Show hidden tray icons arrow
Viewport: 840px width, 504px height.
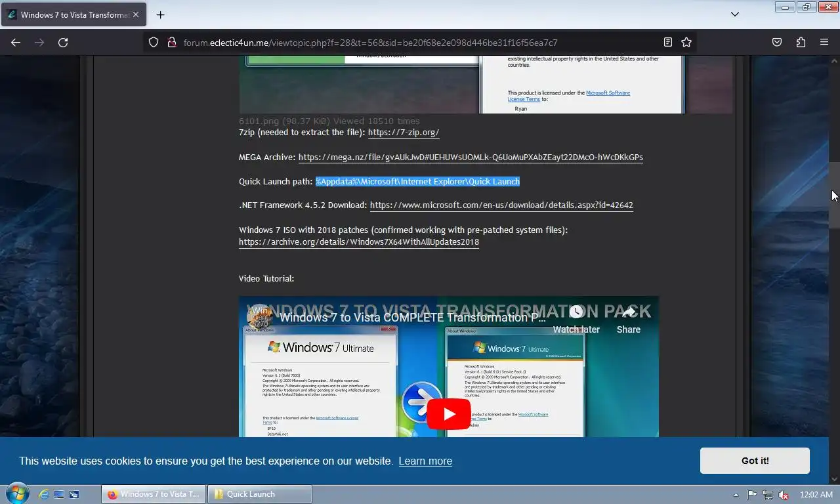[x=736, y=495]
